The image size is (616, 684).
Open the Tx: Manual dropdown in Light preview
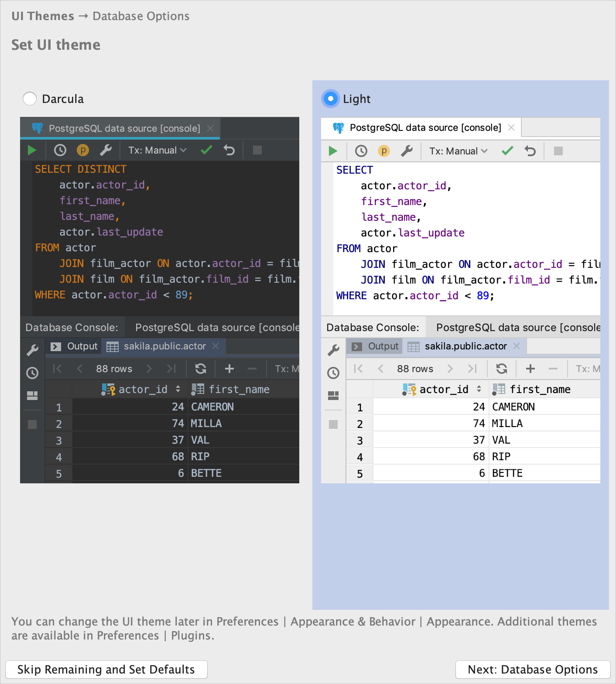click(458, 151)
